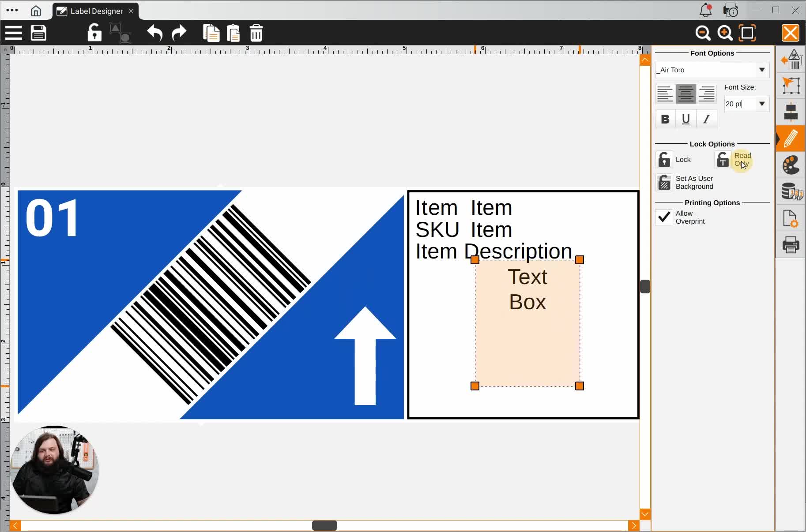This screenshot has height=532, width=806.
Task: Open the color palette panel
Action: (791, 165)
